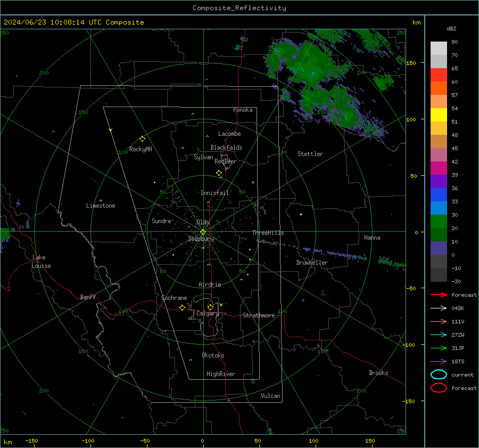
Task: Click the Banff town label
Action: click(x=88, y=297)
